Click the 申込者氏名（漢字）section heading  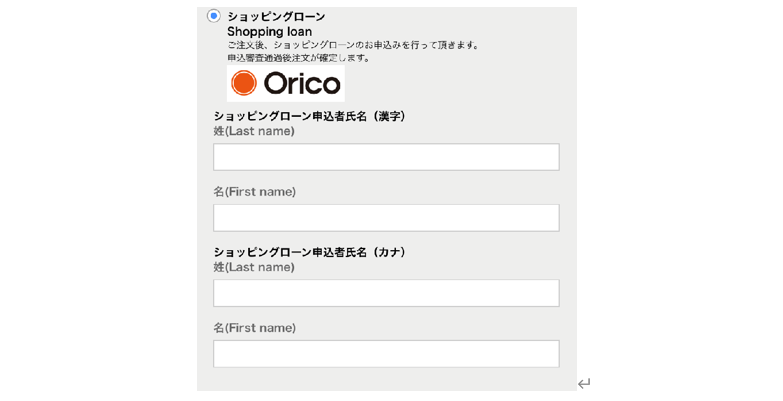point(310,116)
